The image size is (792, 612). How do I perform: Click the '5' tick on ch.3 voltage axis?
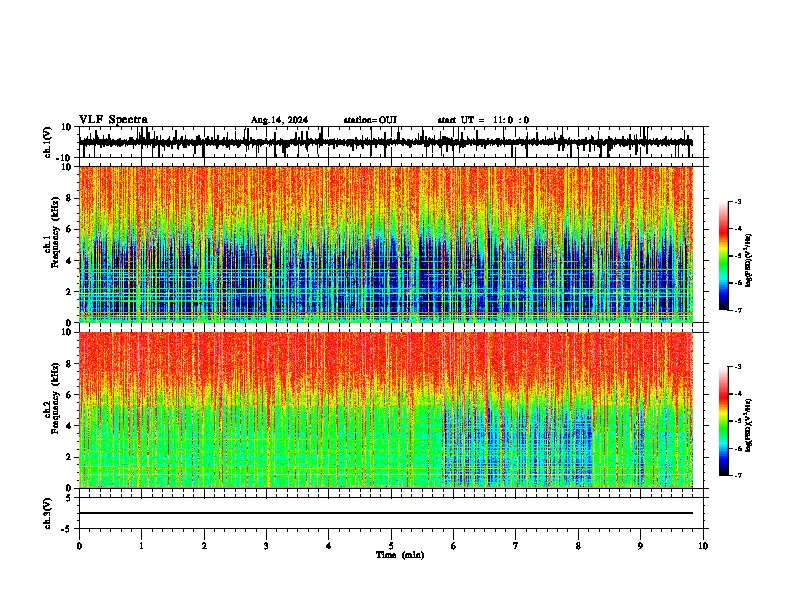coord(69,498)
